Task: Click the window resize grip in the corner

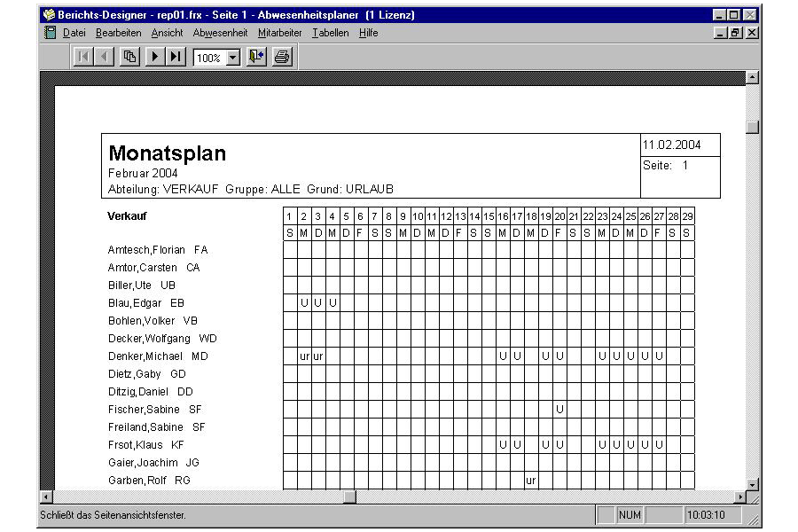Action: pos(754,519)
